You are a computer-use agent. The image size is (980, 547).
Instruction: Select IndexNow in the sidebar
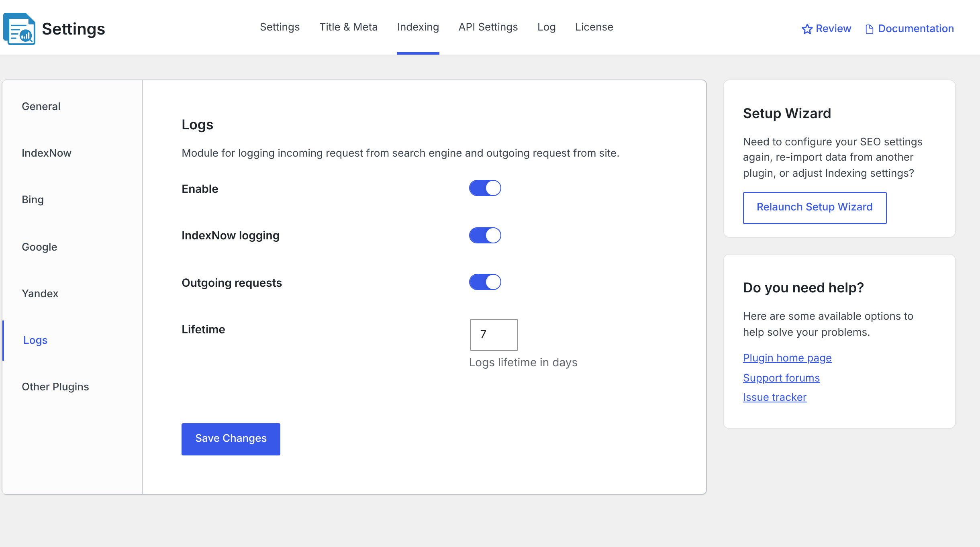click(x=47, y=153)
